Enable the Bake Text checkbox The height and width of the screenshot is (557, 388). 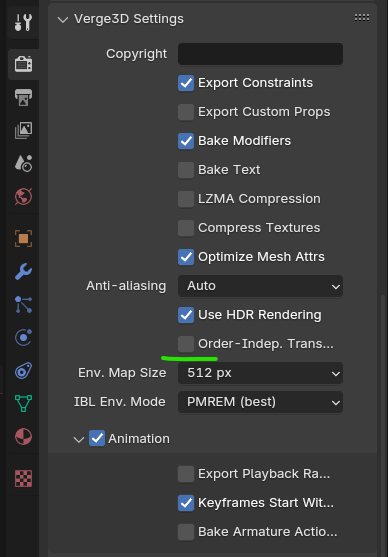tap(186, 170)
